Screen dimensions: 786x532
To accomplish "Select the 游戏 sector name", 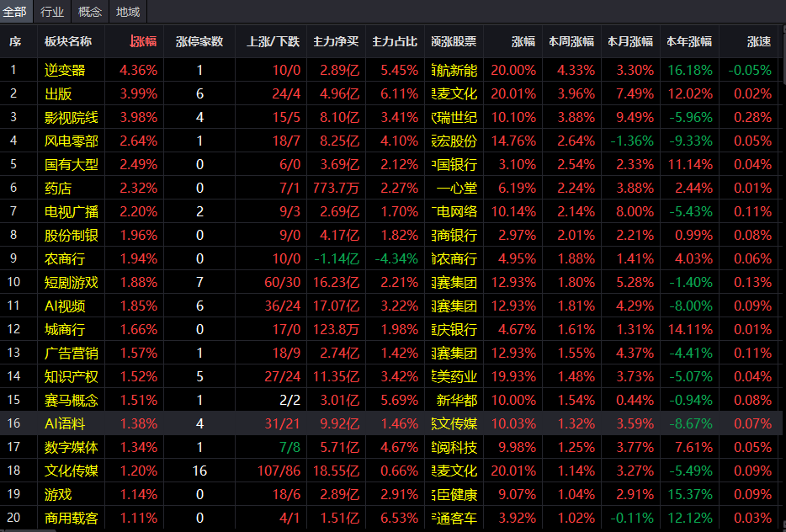I will pos(58,494).
